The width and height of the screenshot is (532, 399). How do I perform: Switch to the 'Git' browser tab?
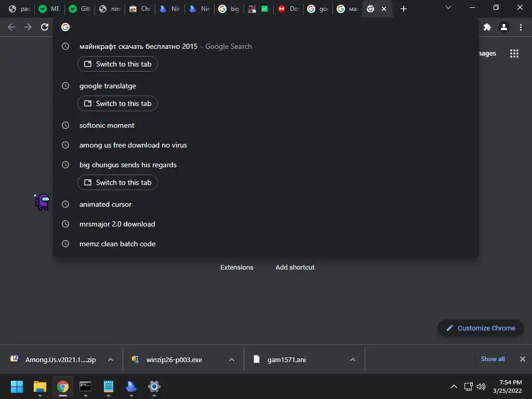tap(79, 9)
